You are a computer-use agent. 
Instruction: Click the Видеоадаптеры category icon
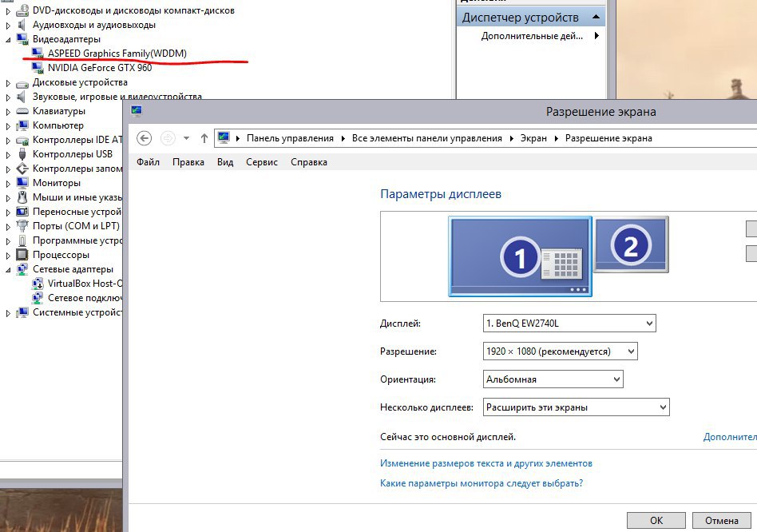click(x=22, y=39)
